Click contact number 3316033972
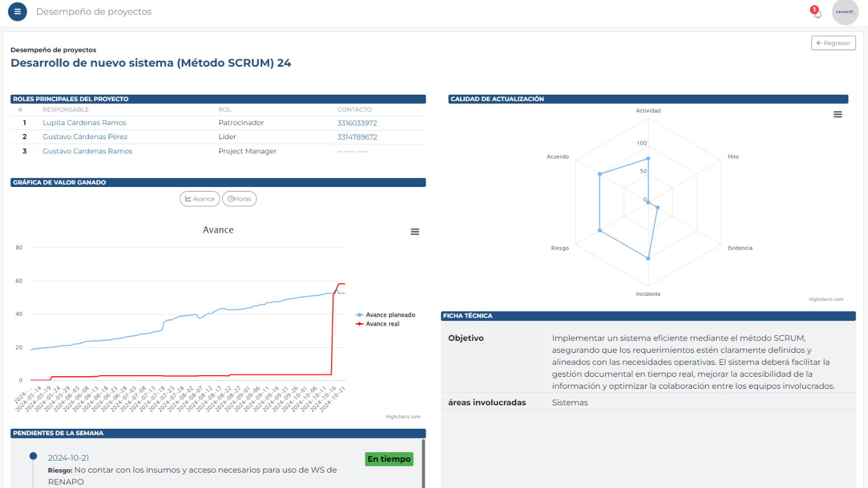The width and height of the screenshot is (868, 488). [x=357, y=123]
